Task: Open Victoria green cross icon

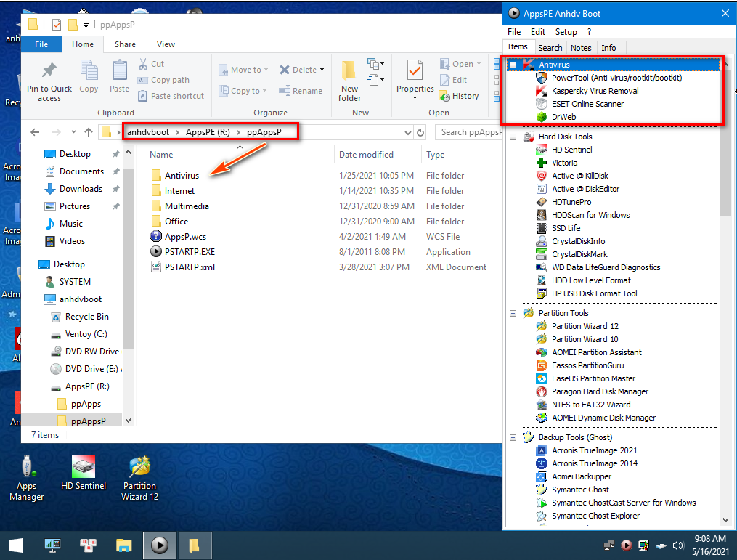Action: coord(542,163)
